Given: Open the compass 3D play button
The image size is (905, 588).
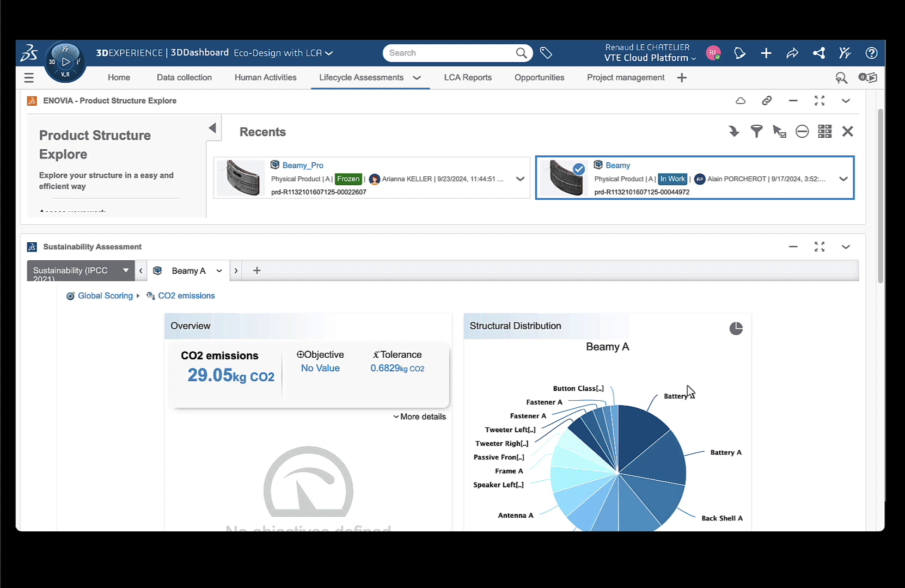Looking at the screenshot, I should (x=65, y=62).
